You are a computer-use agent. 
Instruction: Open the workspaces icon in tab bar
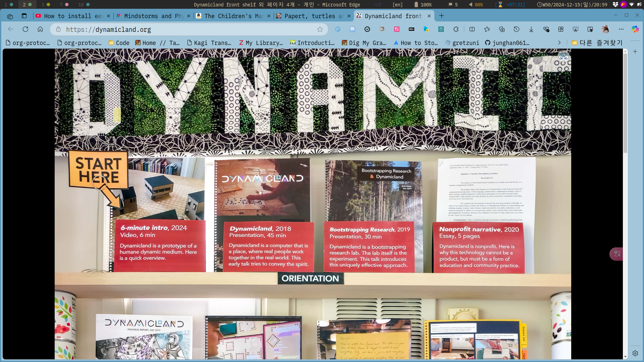pos(10,16)
